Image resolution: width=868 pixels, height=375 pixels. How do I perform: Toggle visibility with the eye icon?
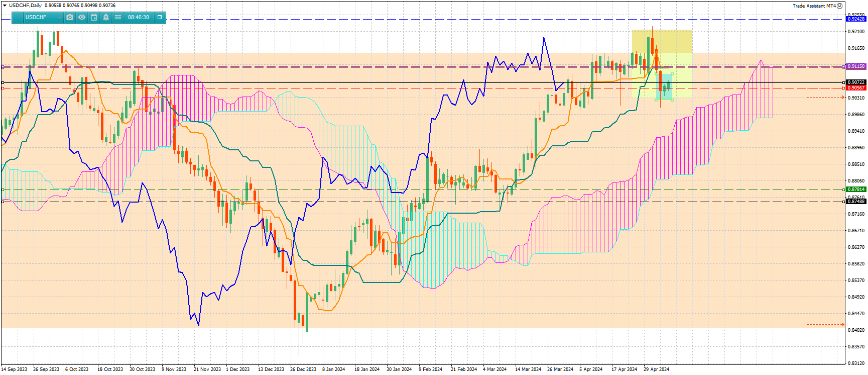(x=82, y=18)
